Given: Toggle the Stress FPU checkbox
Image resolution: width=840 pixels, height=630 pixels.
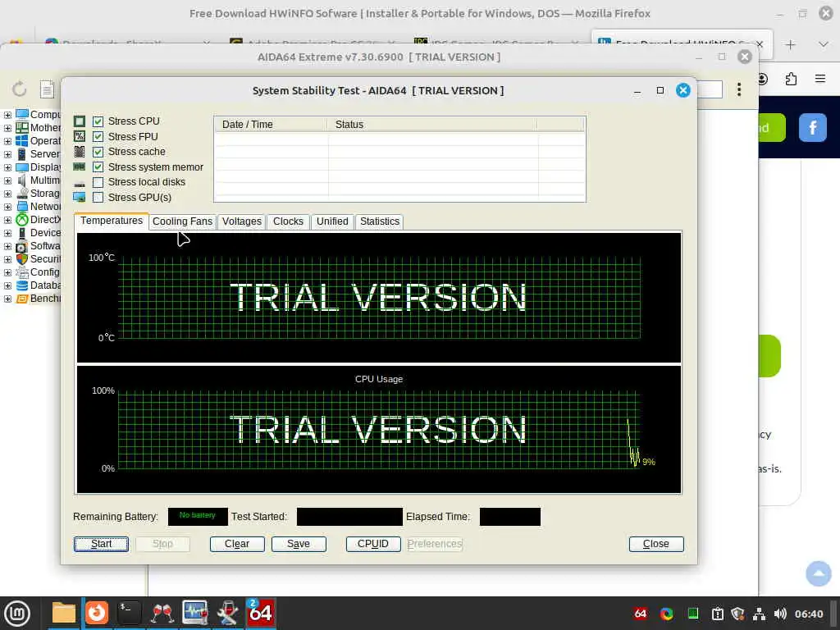Looking at the screenshot, I should pos(98,137).
